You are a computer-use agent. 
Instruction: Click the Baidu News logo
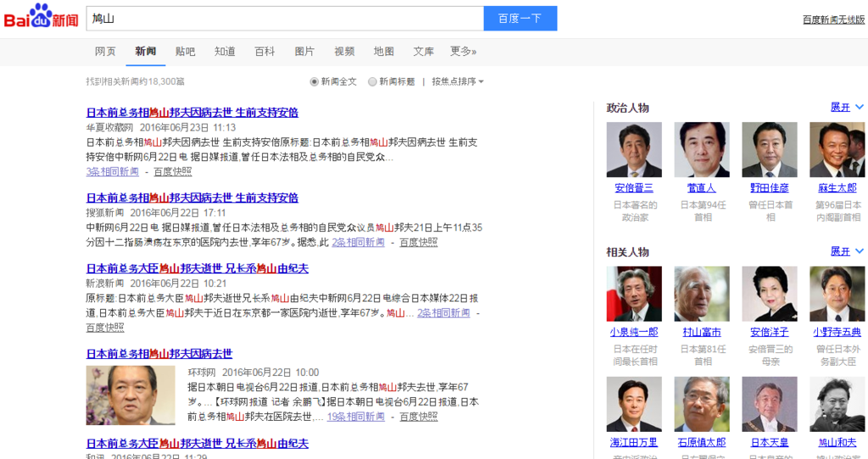tap(41, 17)
